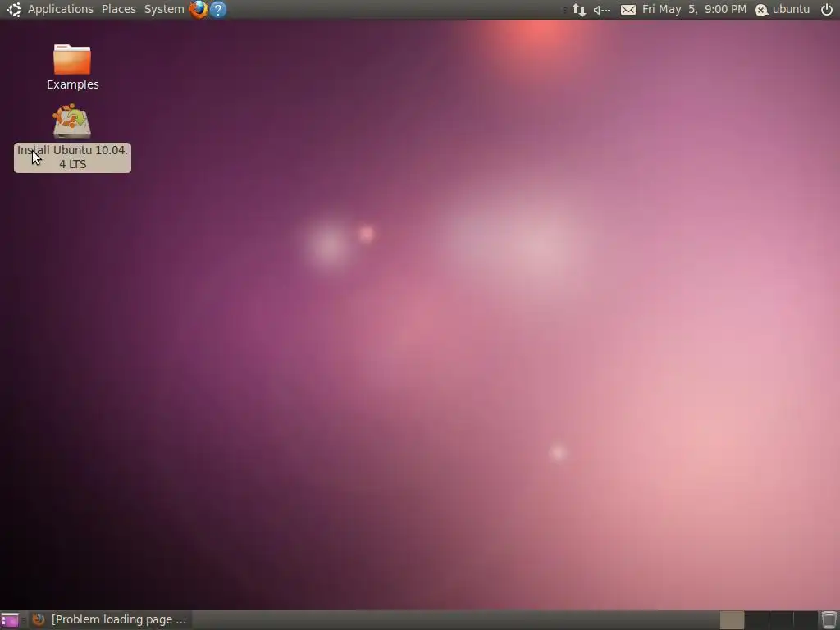Select the Examples folder icon
840x630 pixels.
[x=72, y=59]
